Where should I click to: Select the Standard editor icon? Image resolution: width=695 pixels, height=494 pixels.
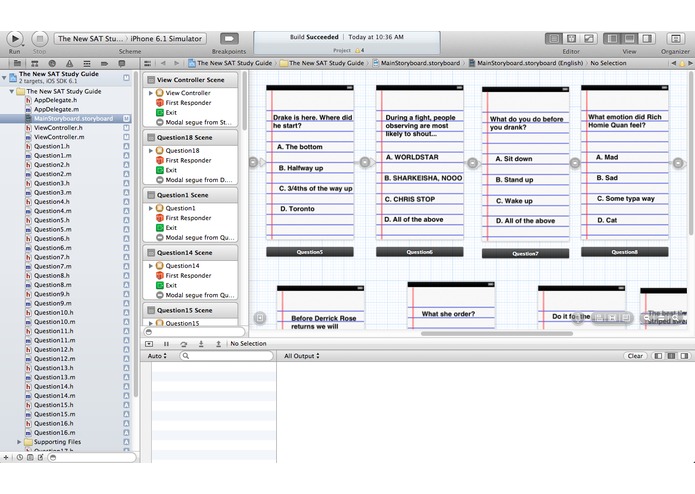coord(554,39)
